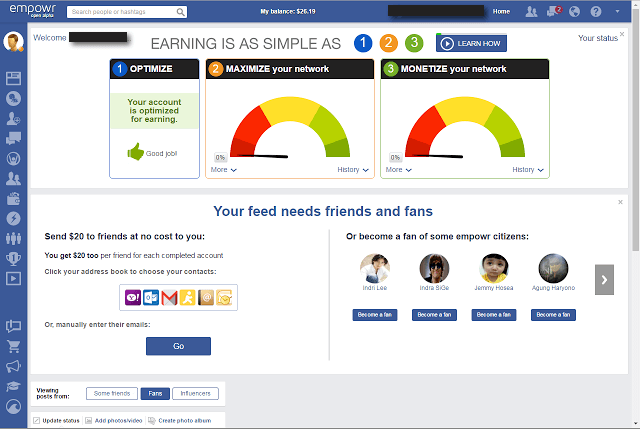Click the search magnifier icon
The height and width of the screenshot is (429, 640).
[180, 12]
